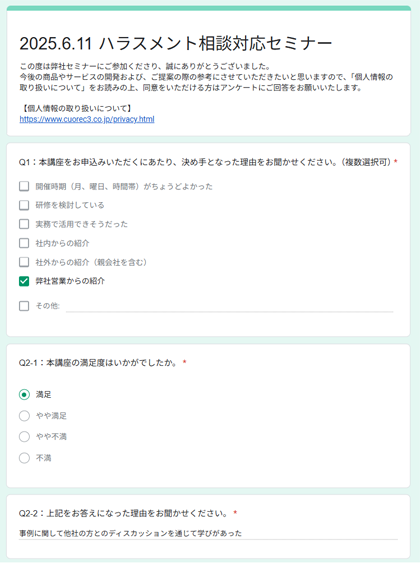Click the 個人情報の取り扱いについて heading

click(76, 108)
